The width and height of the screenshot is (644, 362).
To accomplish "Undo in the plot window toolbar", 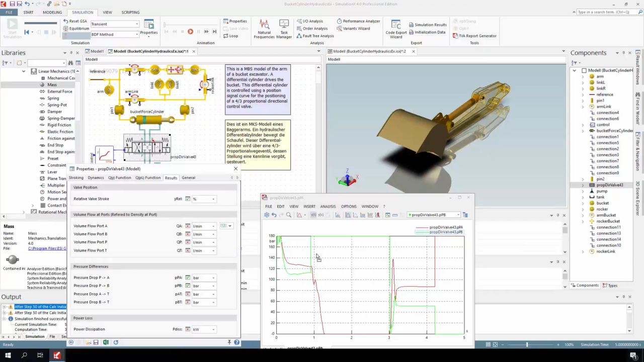I will (x=274, y=215).
